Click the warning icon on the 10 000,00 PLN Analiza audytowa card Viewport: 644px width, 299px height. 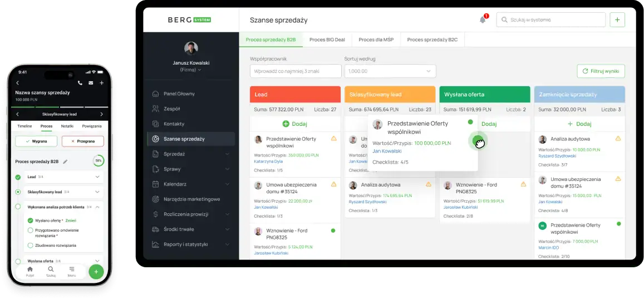618,139
